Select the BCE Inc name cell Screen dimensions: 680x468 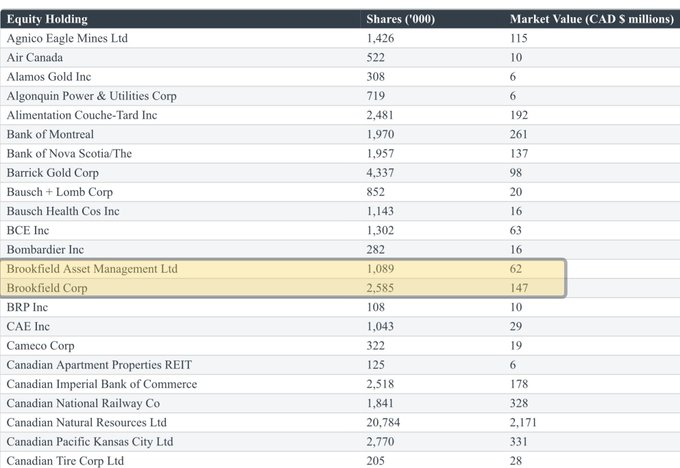point(28,230)
